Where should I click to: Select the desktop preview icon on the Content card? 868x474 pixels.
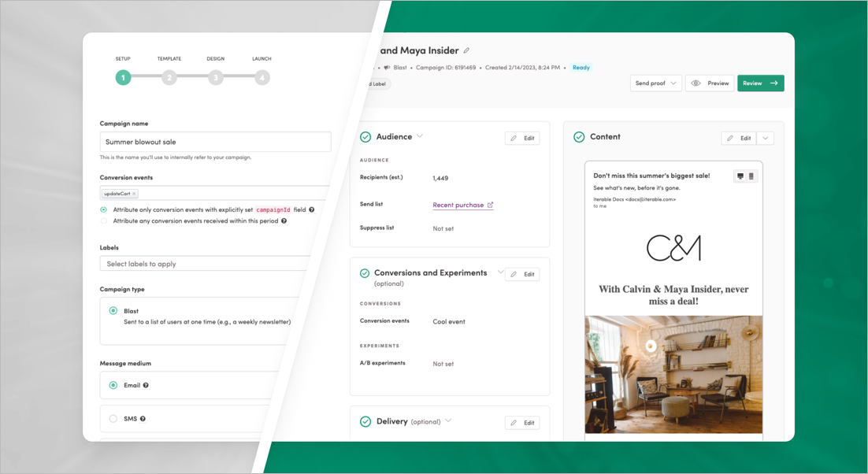[x=740, y=176]
